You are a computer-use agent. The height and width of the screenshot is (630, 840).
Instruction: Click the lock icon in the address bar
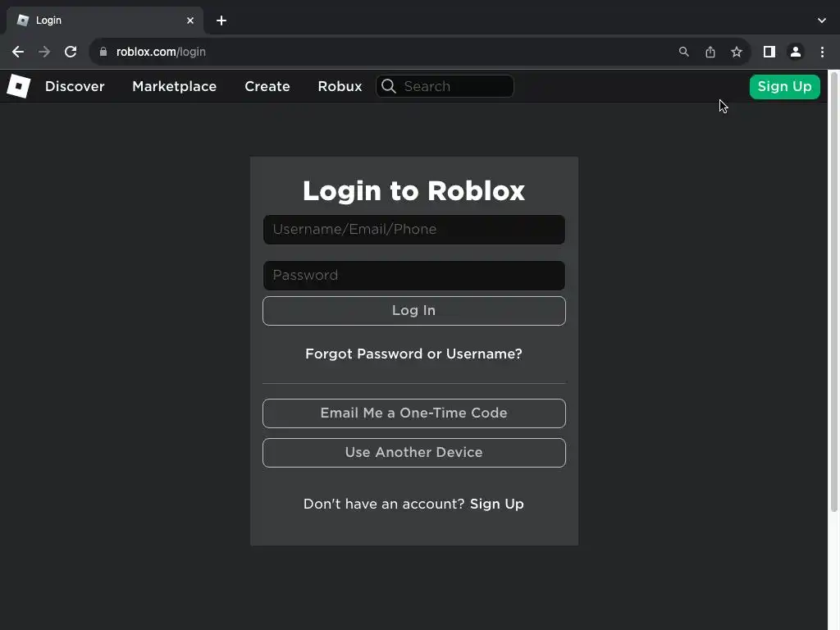103,52
